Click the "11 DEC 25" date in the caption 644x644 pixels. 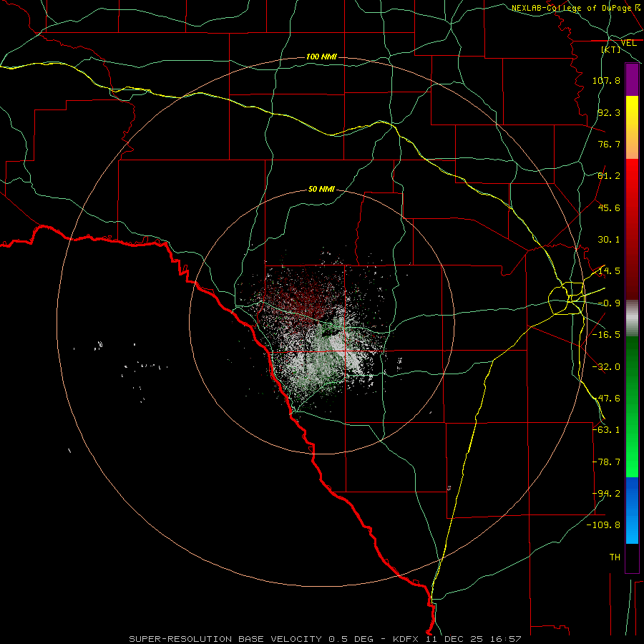[454, 639]
